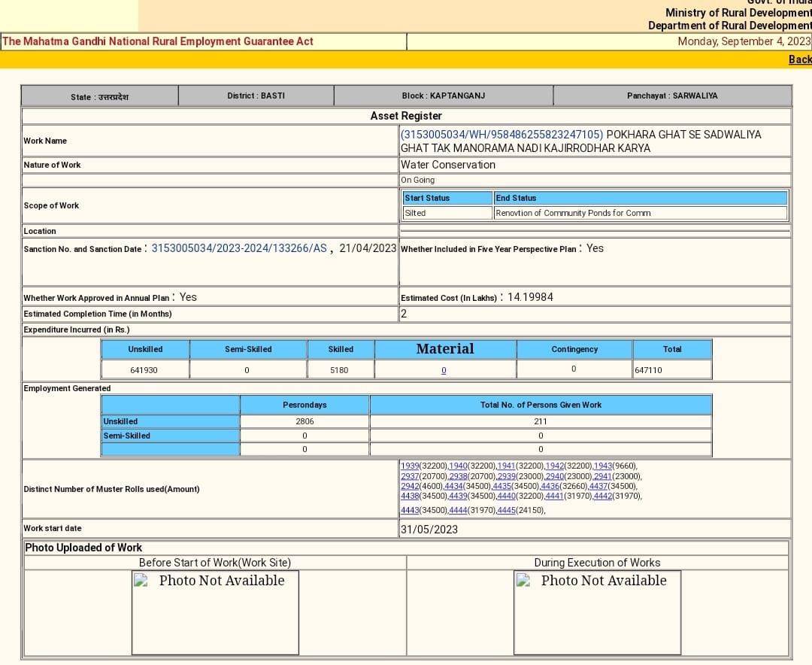The image size is (812, 665).
Task: Open sanction number 3153005034/2023-2024/133266/AS link
Action: point(239,248)
